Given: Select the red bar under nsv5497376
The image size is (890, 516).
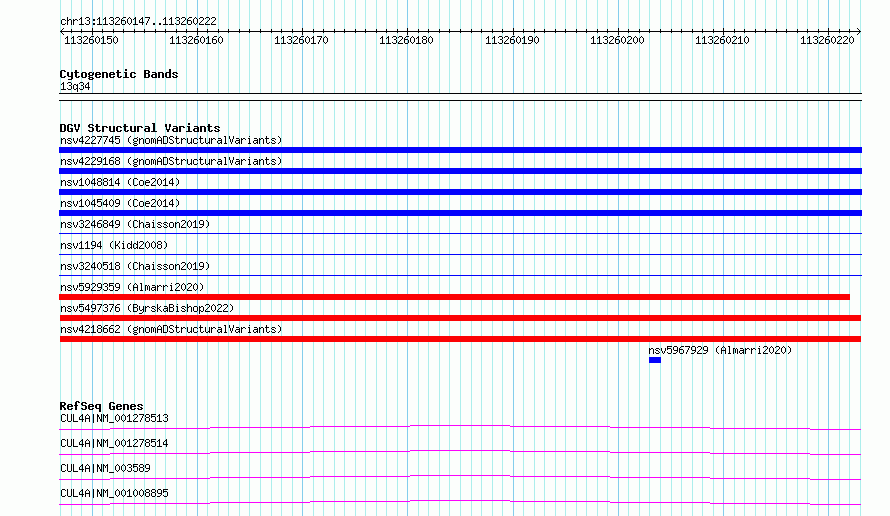Looking at the screenshot, I should [460, 318].
